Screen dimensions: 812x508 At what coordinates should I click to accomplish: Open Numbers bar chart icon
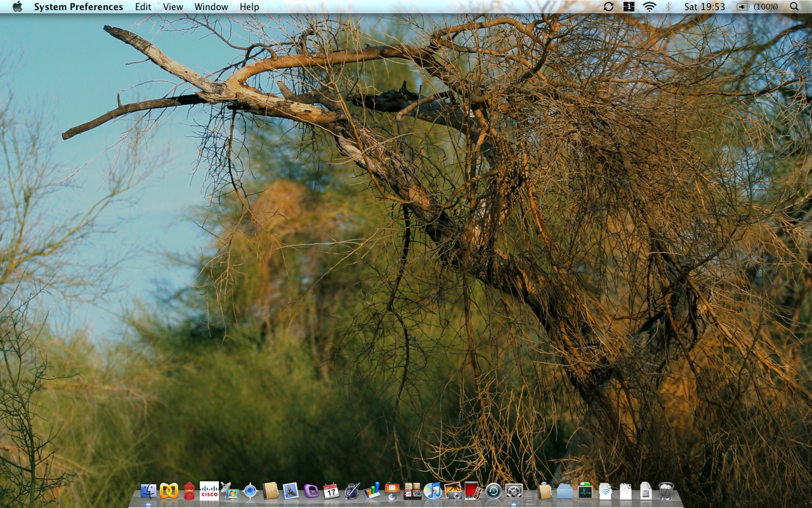point(372,491)
